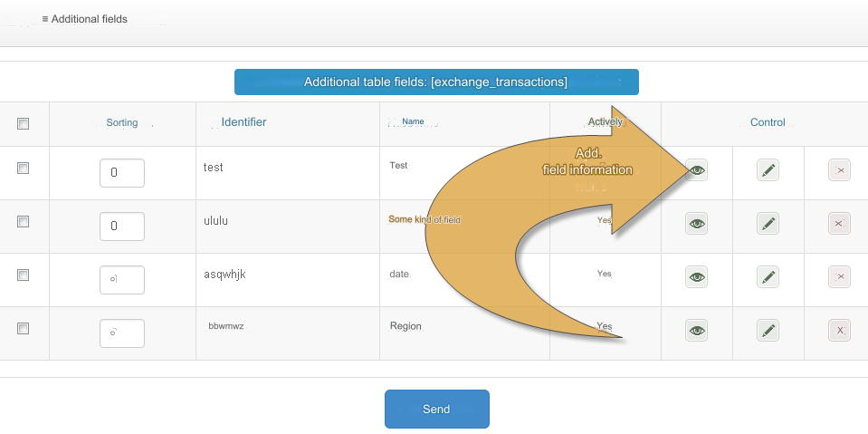
Task: Check the checkbox for the test row
Action: point(24,169)
